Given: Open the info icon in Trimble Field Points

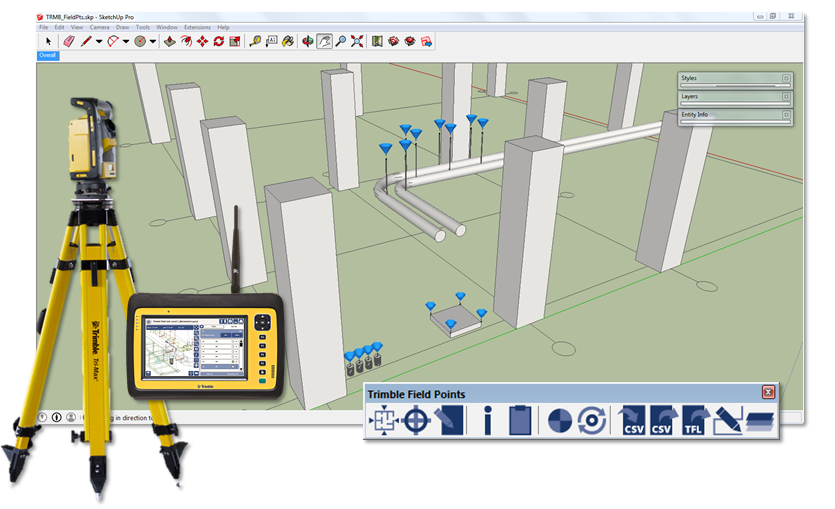Looking at the screenshot, I should [487, 421].
